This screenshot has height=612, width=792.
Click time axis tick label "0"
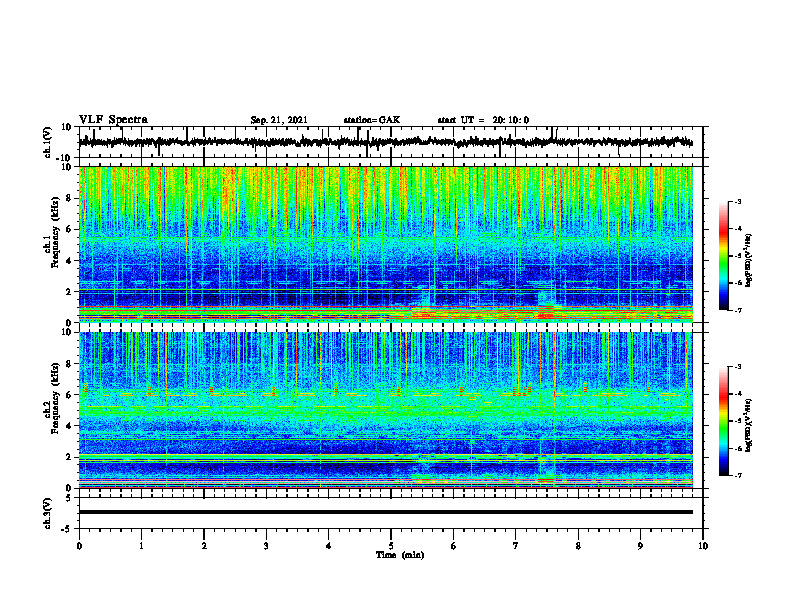click(79, 546)
